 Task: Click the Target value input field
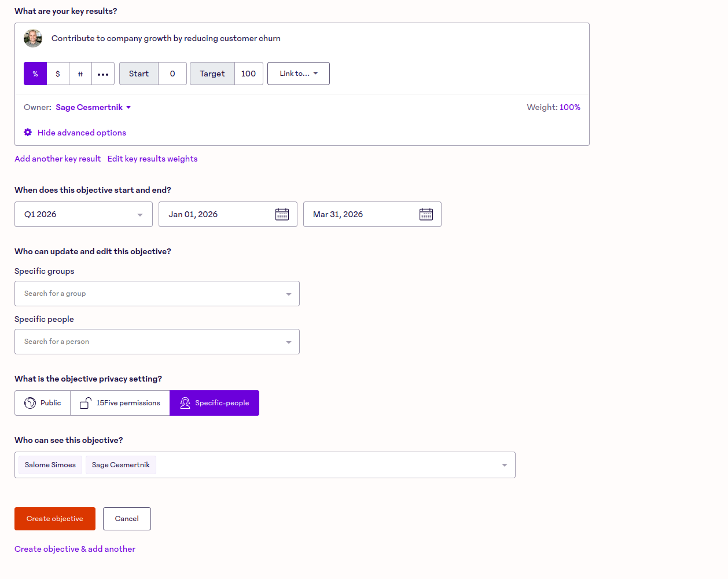coord(248,74)
